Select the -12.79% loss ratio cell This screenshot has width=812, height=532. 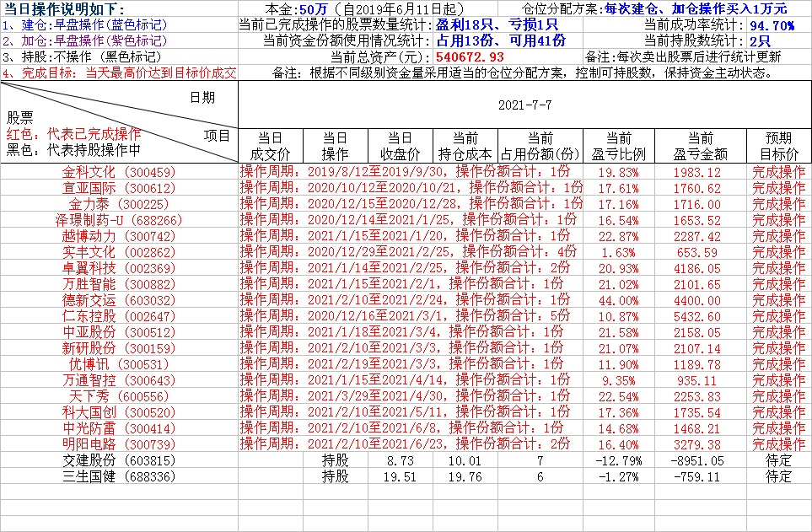618,460
